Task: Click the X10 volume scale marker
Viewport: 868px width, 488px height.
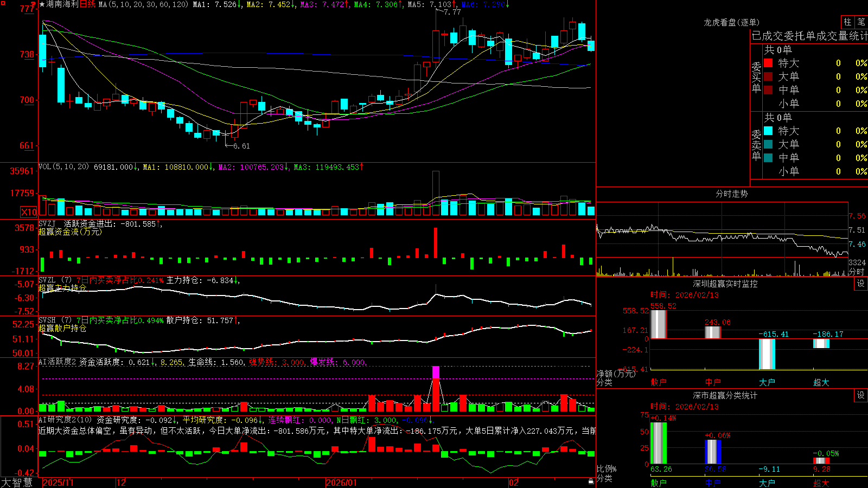Action: (29, 212)
